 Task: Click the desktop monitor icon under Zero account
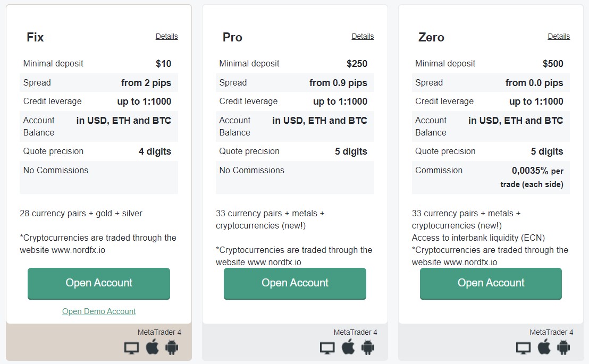click(x=524, y=348)
